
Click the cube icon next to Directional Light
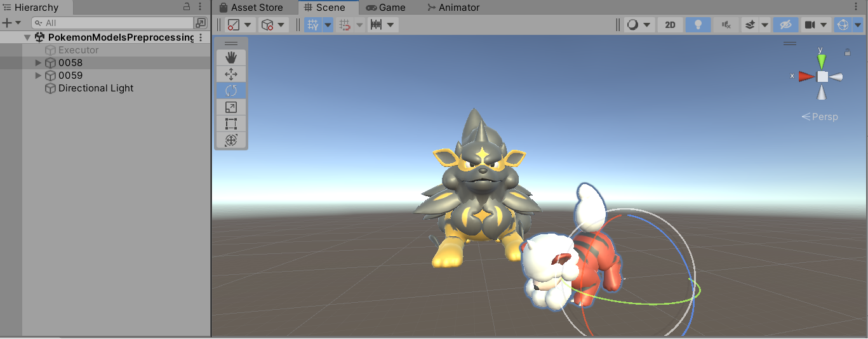[x=50, y=88]
